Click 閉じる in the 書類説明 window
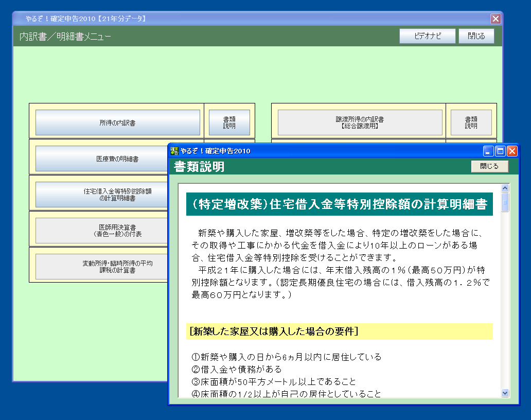Screen dimensions: 531x420 489,166
